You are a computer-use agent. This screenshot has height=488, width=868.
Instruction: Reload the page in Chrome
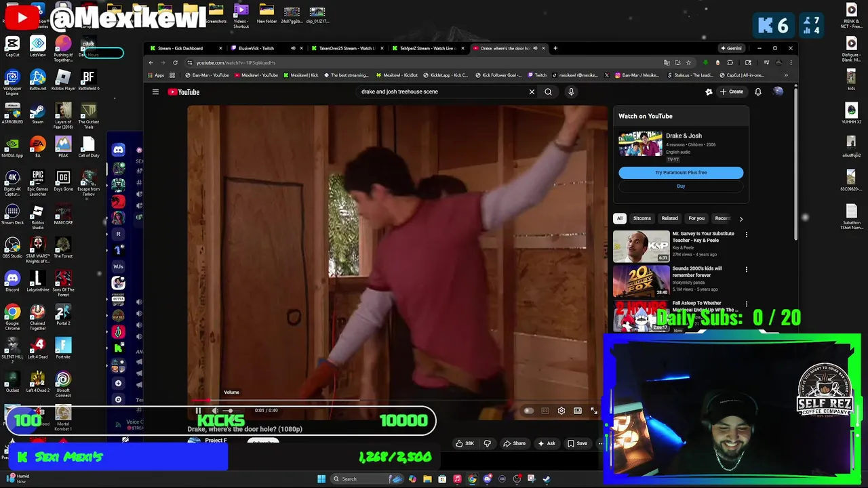point(175,62)
